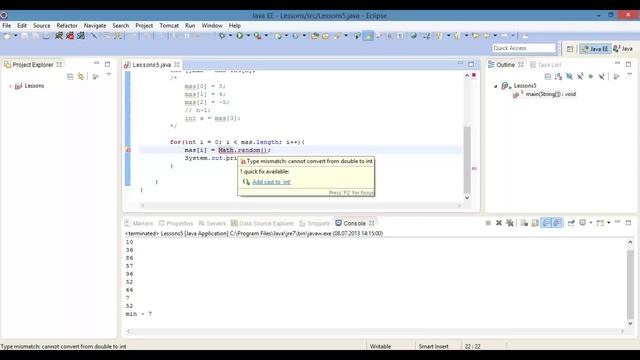
Task: Open the New toolbar button dropdown arrow
Action: (16, 36)
